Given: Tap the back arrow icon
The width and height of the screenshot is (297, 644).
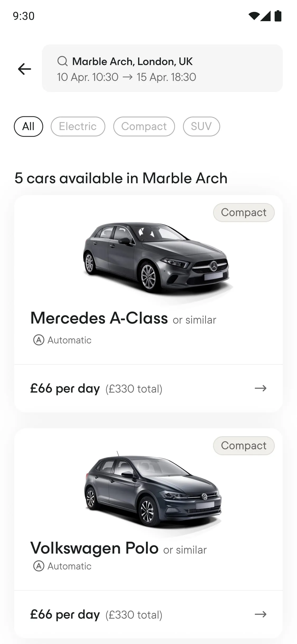Looking at the screenshot, I should coord(25,69).
